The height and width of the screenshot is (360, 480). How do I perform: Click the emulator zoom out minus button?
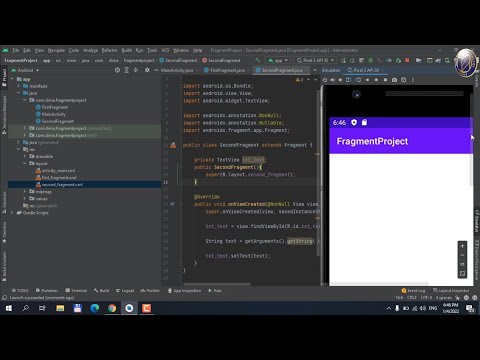(x=462, y=255)
